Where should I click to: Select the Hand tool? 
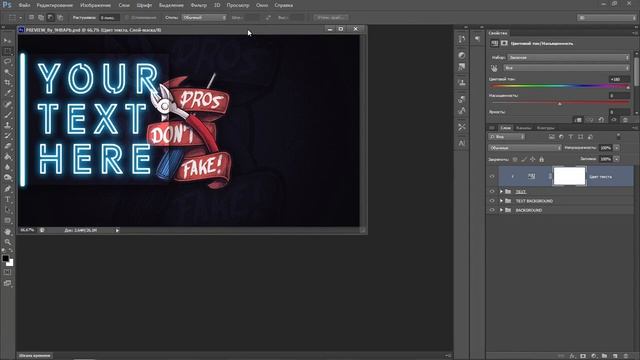(x=7, y=231)
